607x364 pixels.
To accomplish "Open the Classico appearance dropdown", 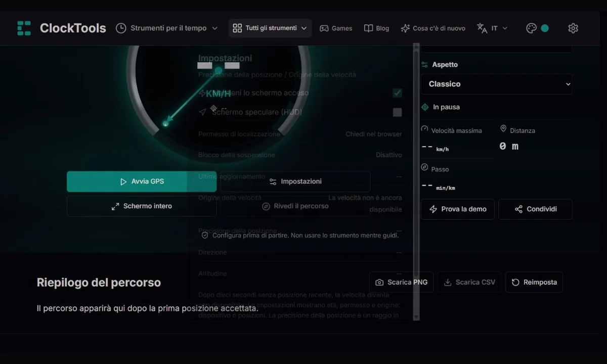I will click(497, 84).
